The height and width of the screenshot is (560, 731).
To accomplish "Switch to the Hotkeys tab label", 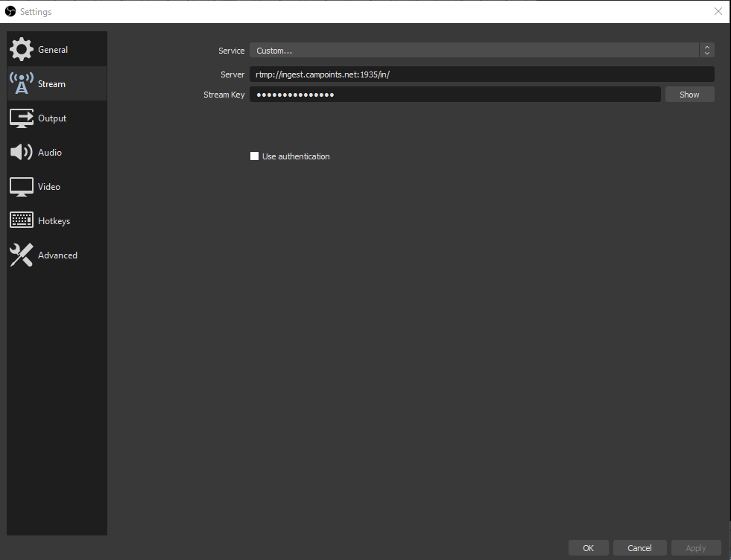I will click(54, 221).
